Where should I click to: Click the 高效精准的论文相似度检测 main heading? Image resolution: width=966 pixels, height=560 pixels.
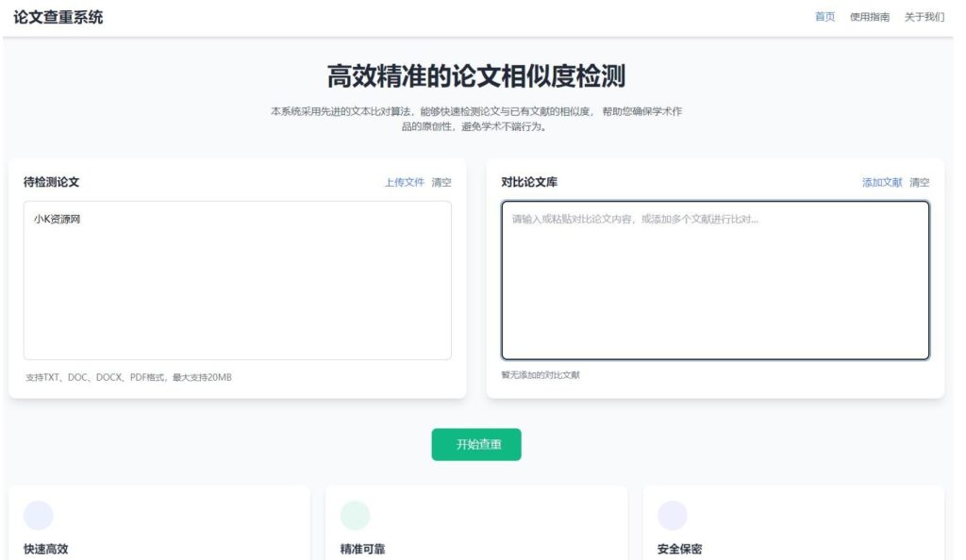[x=476, y=76]
